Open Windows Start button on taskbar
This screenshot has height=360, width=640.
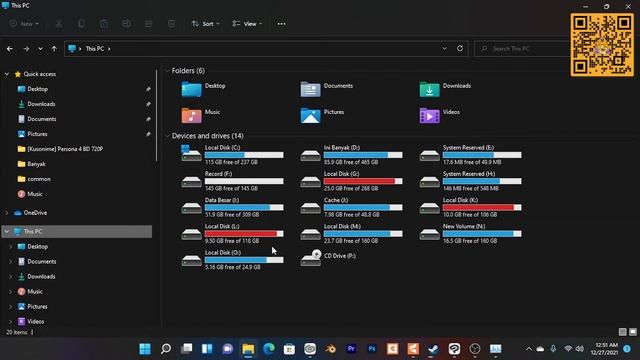(145, 349)
